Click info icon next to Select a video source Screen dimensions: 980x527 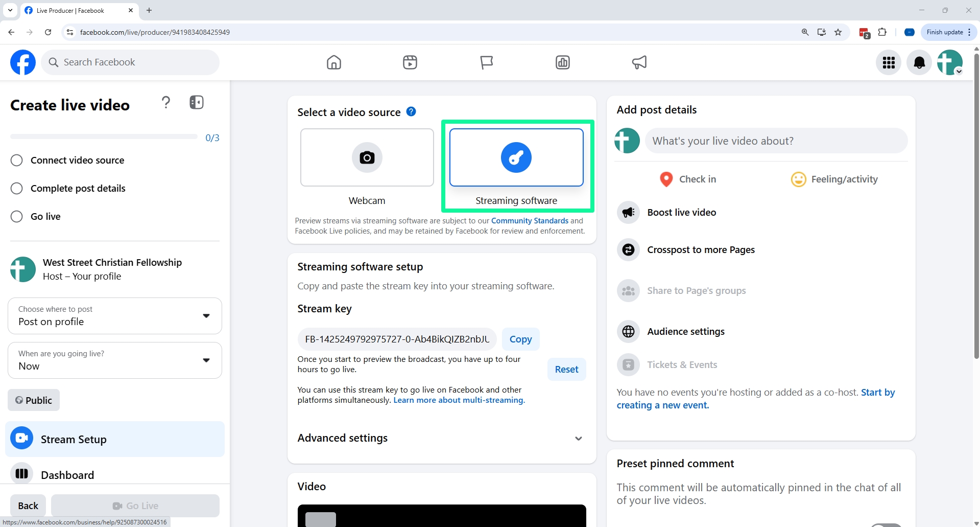pyautogui.click(x=411, y=111)
